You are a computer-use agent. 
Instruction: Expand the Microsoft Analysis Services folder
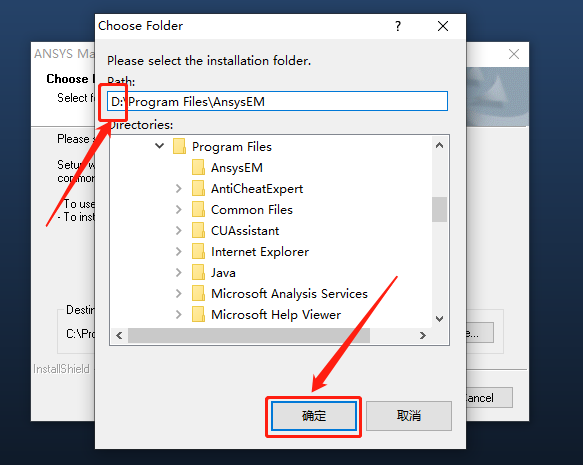(x=178, y=294)
